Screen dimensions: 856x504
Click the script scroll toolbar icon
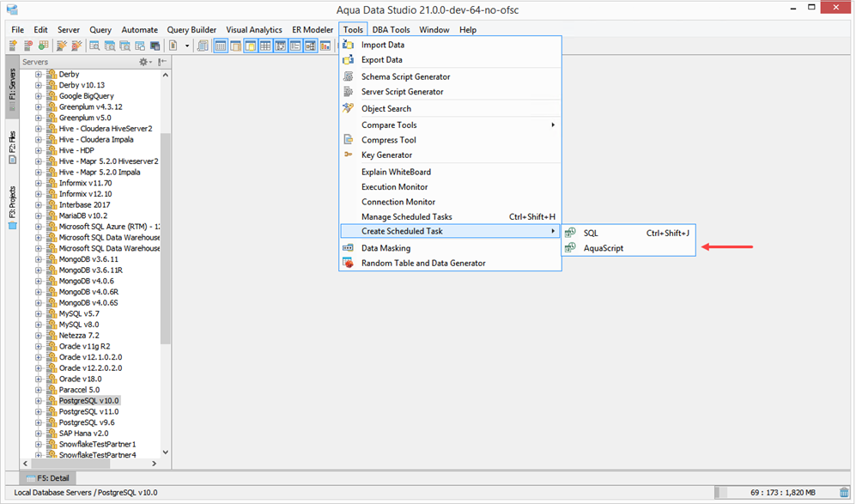pos(203,46)
